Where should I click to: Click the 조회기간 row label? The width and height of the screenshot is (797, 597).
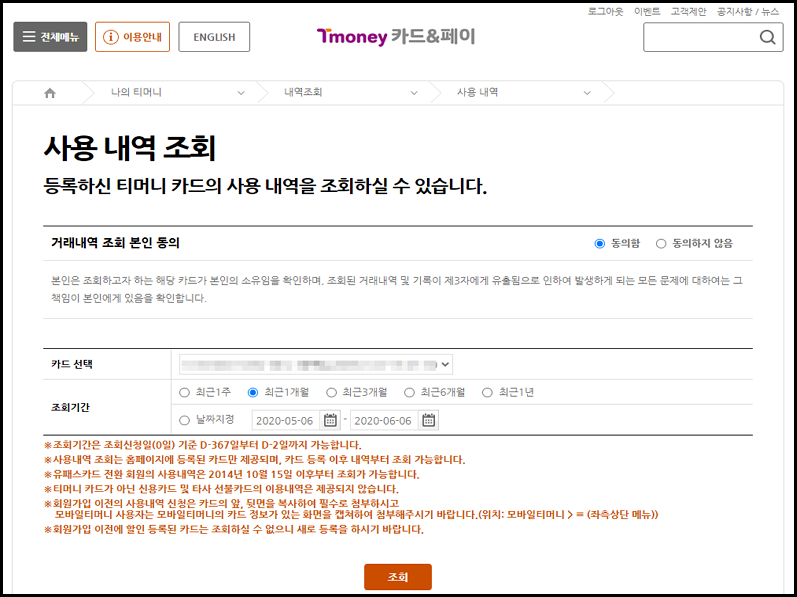(71, 407)
